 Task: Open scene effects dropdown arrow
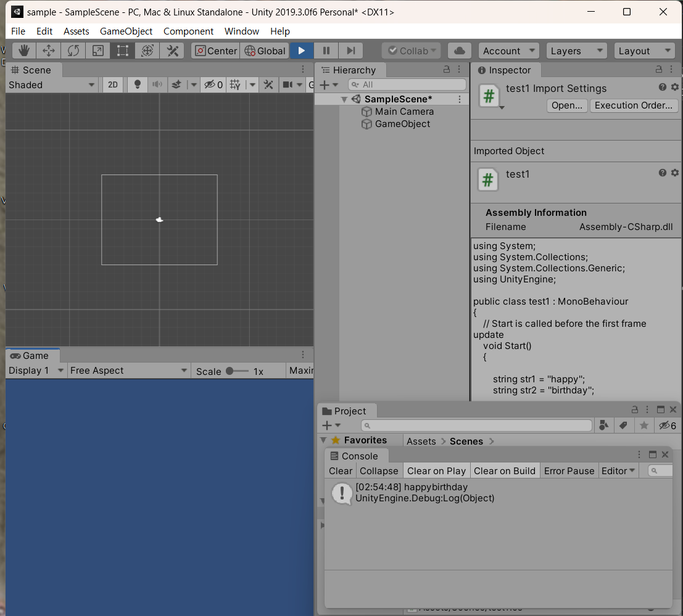[x=194, y=84]
